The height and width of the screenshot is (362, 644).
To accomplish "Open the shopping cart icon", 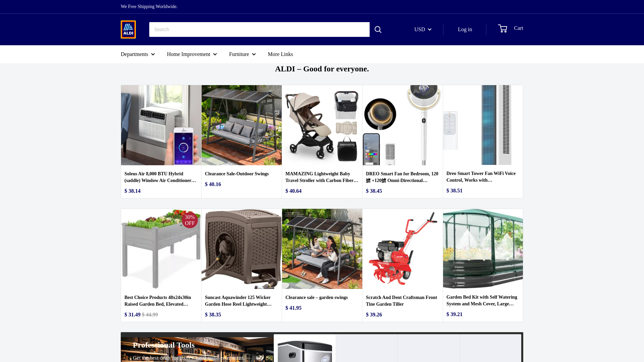I will point(502,28).
